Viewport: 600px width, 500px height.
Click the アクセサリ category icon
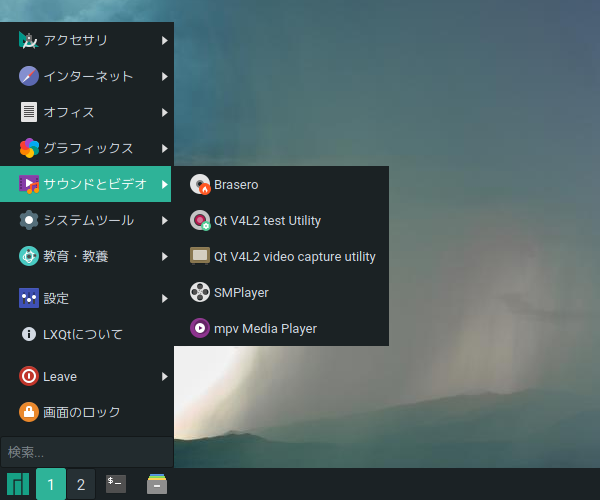[x=29, y=40]
